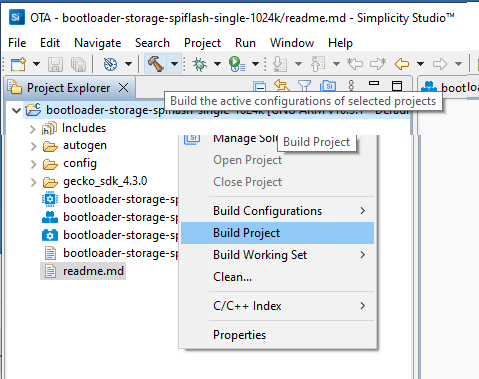Open Build Configurations submenu
Image resolution: width=479 pixels, height=379 pixels.
click(277, 211)
